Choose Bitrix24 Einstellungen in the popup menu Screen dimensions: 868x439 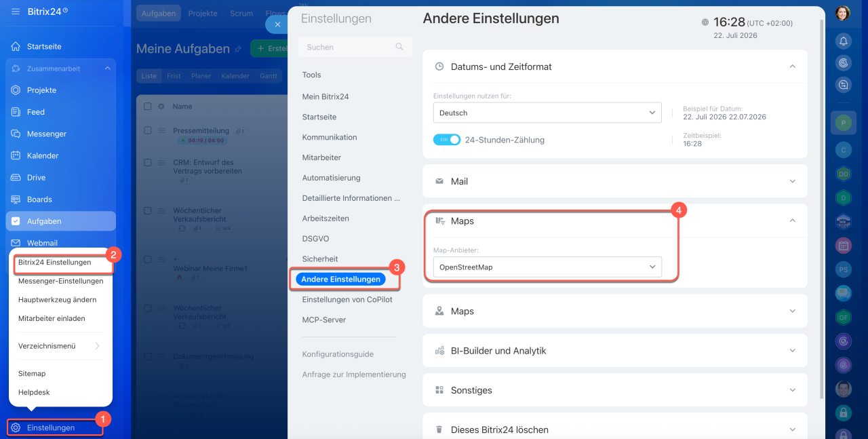click(x=54, y=262)
